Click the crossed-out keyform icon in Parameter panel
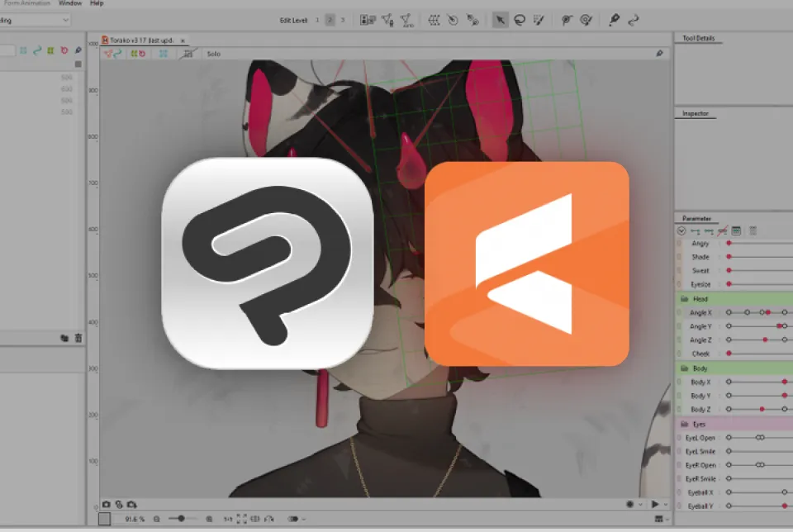Image resolution: width=793 pixels, height=532 pixels. pyautogui.click(x=722, y=230)
